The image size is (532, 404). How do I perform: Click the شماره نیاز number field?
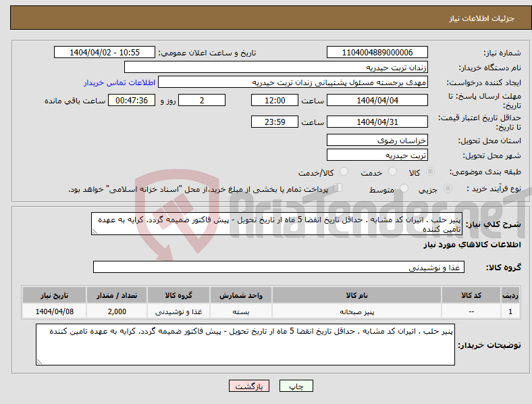[x=377, y=52]
